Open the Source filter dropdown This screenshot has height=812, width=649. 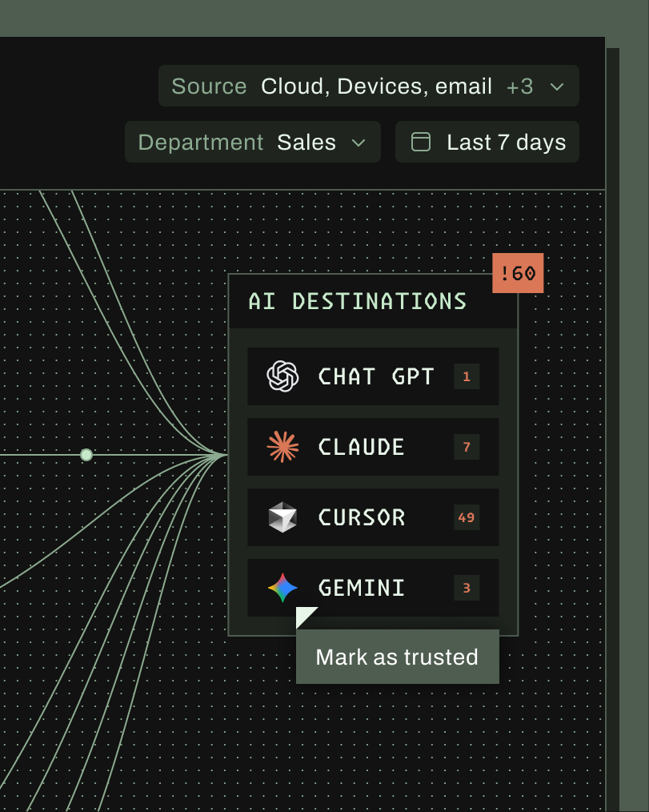click(x=368, y=86)
